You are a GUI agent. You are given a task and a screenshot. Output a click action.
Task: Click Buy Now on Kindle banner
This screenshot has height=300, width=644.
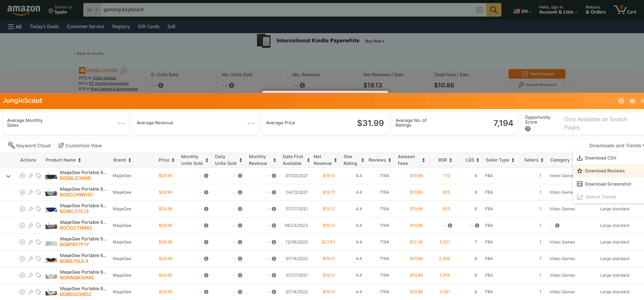[374, 41]
